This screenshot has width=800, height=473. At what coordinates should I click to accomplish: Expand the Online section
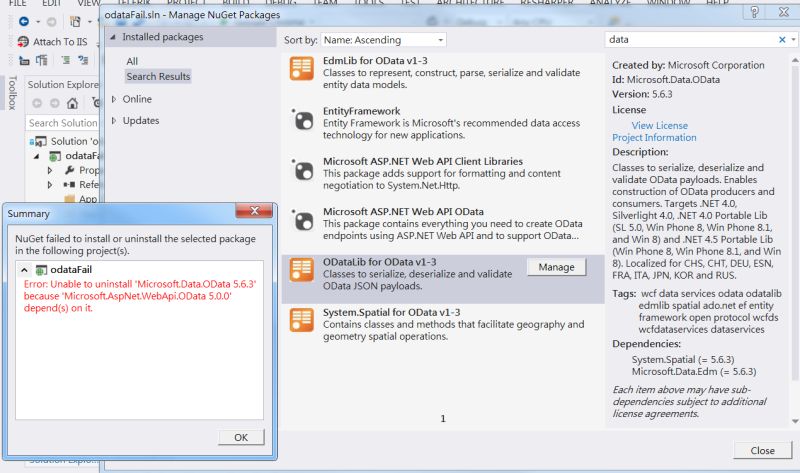click(114, 99)
